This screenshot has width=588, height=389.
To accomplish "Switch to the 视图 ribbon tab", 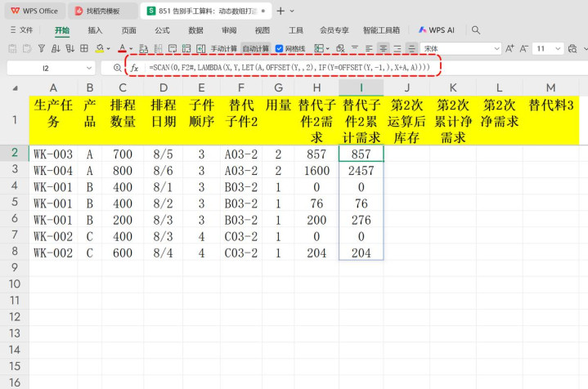I will tap(263, 30).
